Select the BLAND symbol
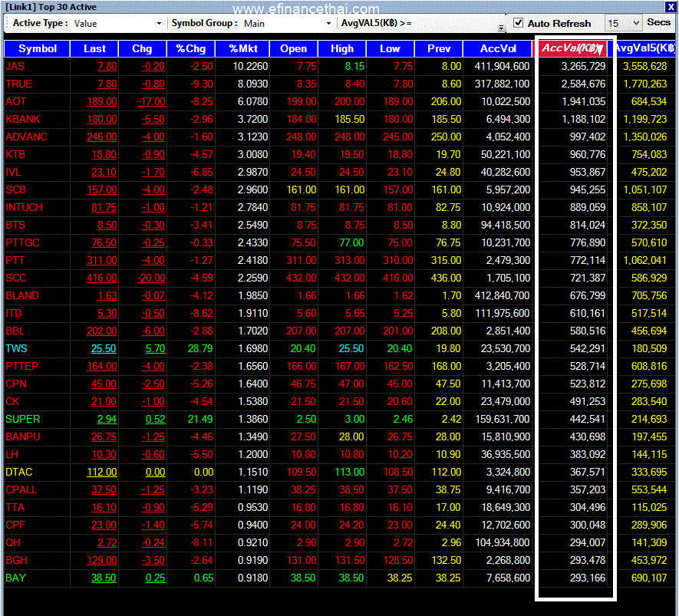The width and height of the screenshot is (679, 616). pos(22,295)
